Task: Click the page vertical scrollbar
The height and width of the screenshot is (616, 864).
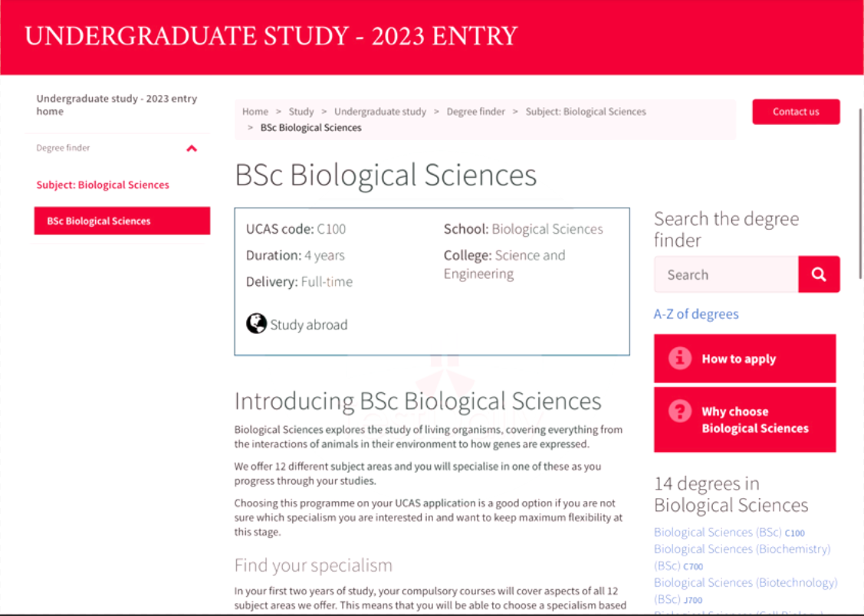Action: tap(859, 192)
